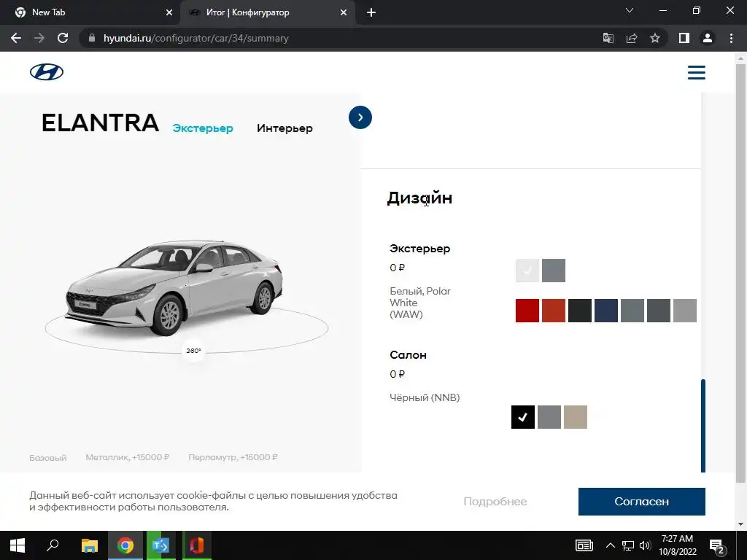The width and height of the screenshot is (747, 560).
Task: Go back in browser history
Action: (x=16, y=38)
